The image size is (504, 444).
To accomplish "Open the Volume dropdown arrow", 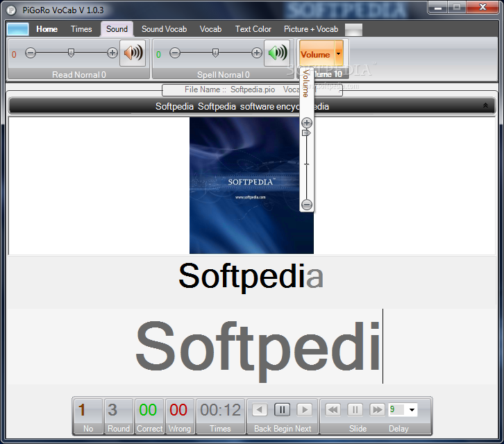I will point(339,54).
